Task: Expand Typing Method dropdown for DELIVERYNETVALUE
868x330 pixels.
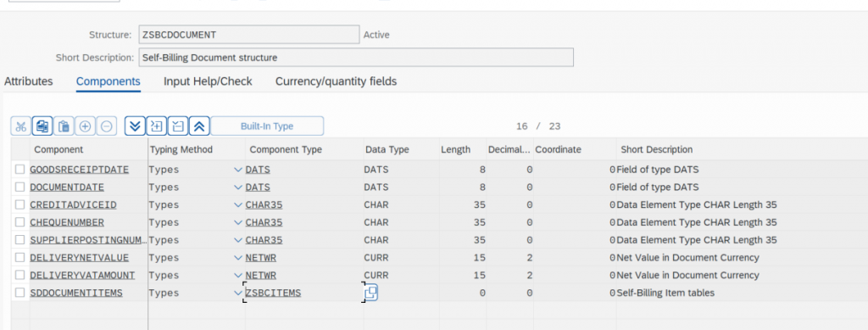Action: 238,257
